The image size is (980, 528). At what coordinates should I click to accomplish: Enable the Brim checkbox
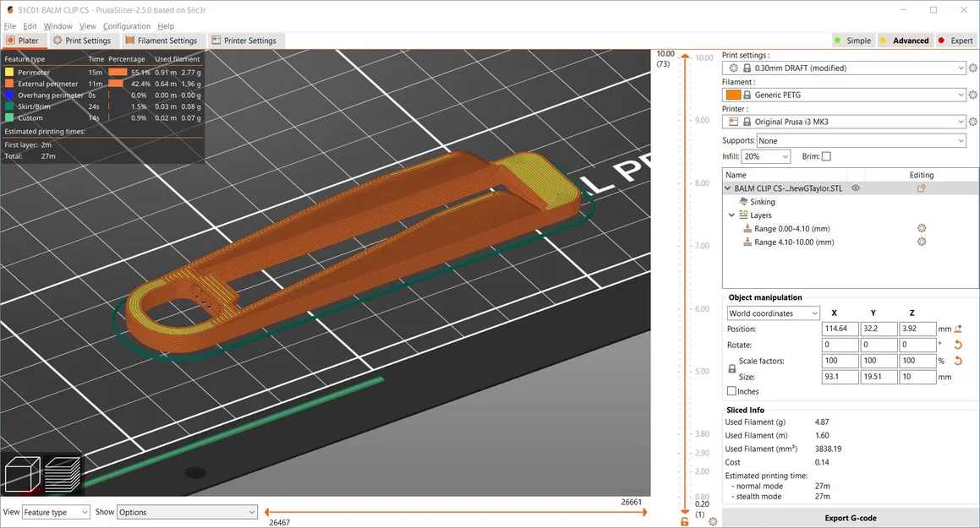point(826,156)
